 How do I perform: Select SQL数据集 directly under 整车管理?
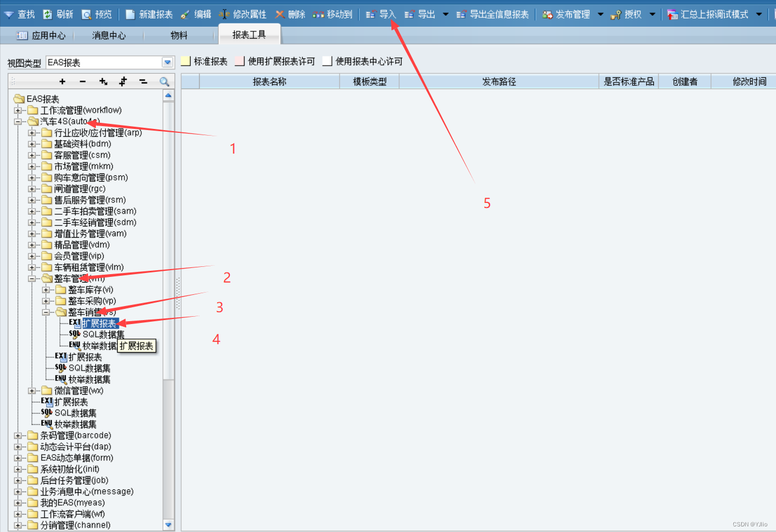90,368
